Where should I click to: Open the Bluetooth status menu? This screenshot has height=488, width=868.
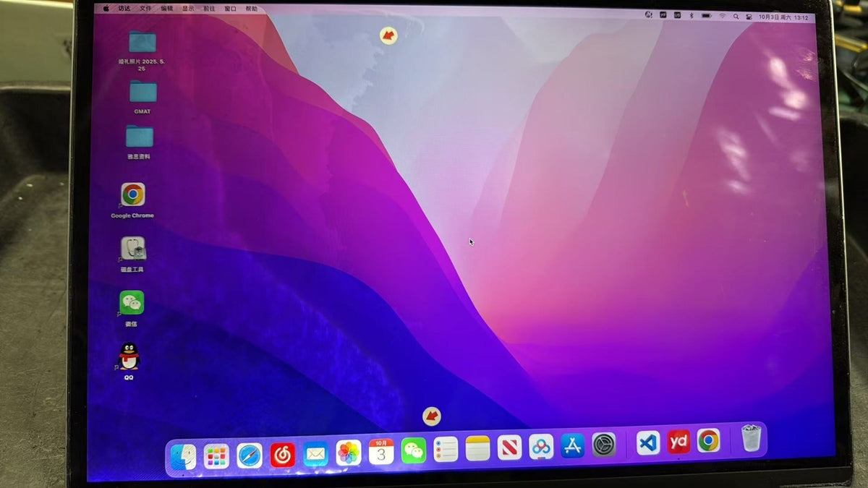(x=691, y=15)
